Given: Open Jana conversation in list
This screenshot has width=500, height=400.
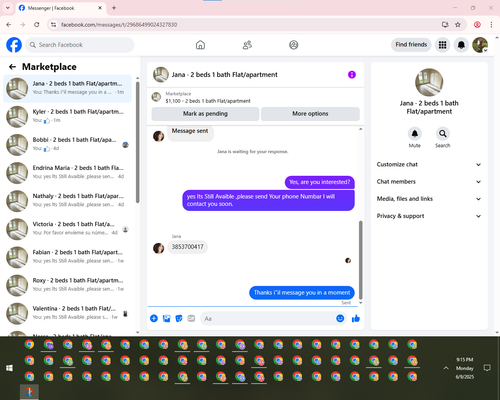Looking at the screenshot, I should [x=67, y=89].
